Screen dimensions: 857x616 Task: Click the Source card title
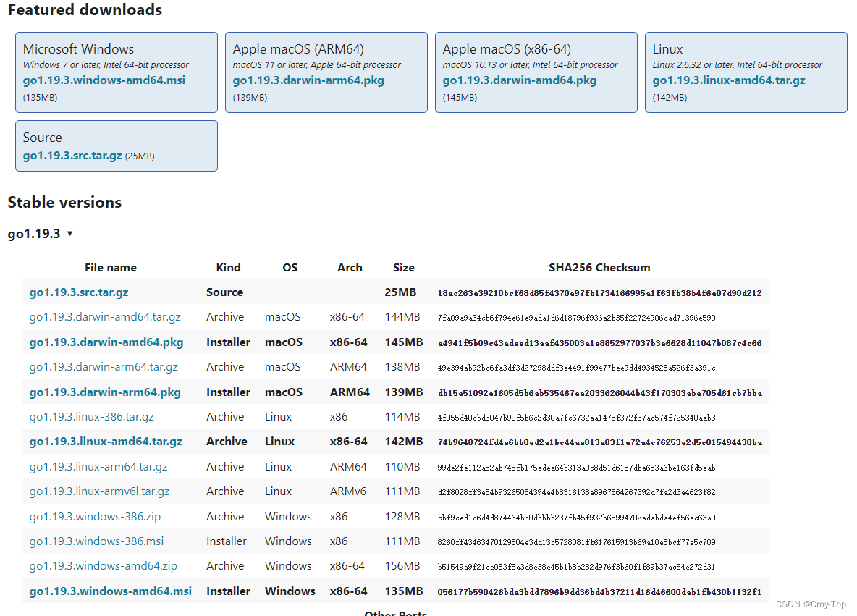point(42,138)
